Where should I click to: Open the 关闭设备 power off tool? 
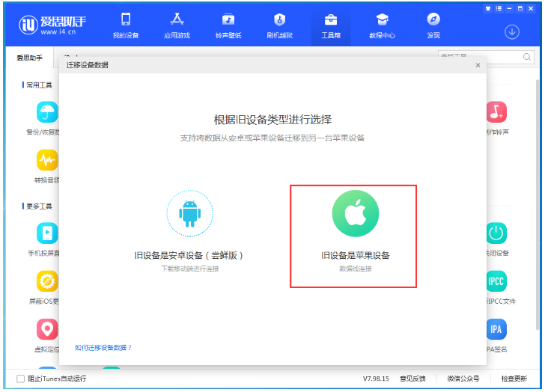(496, 233)
